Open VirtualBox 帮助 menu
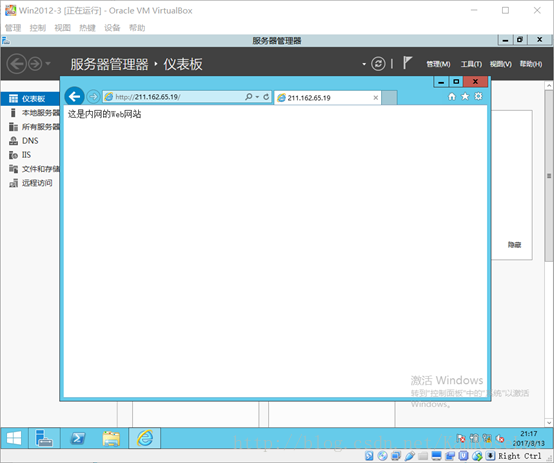Screen dimensions: 554x463 tap(137, 28)
